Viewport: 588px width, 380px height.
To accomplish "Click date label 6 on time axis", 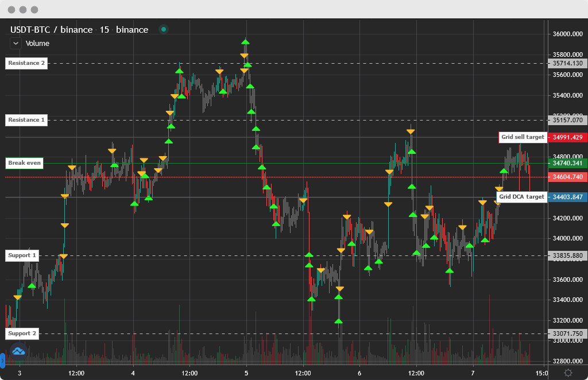I will pyautogui.click(x=359, y=373).
